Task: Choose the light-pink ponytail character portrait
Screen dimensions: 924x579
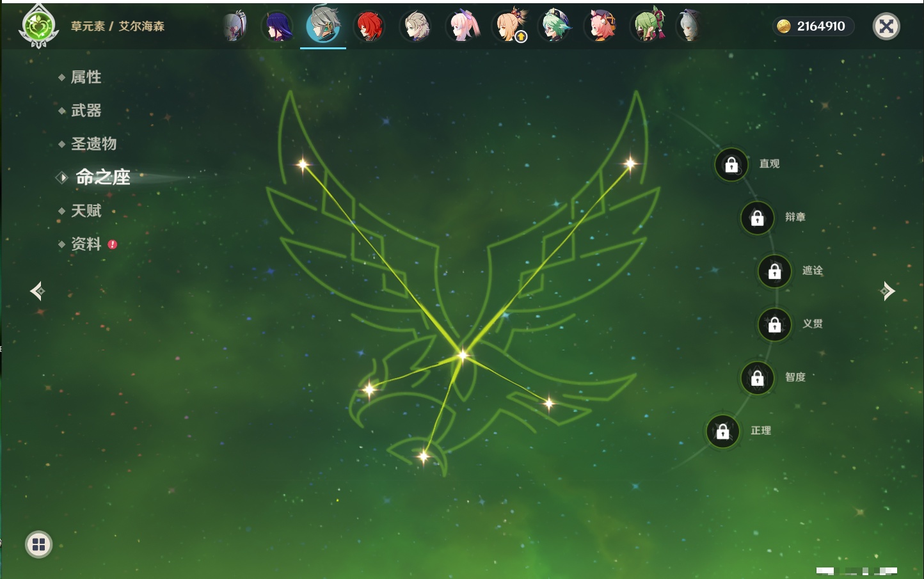Action: 462,27
